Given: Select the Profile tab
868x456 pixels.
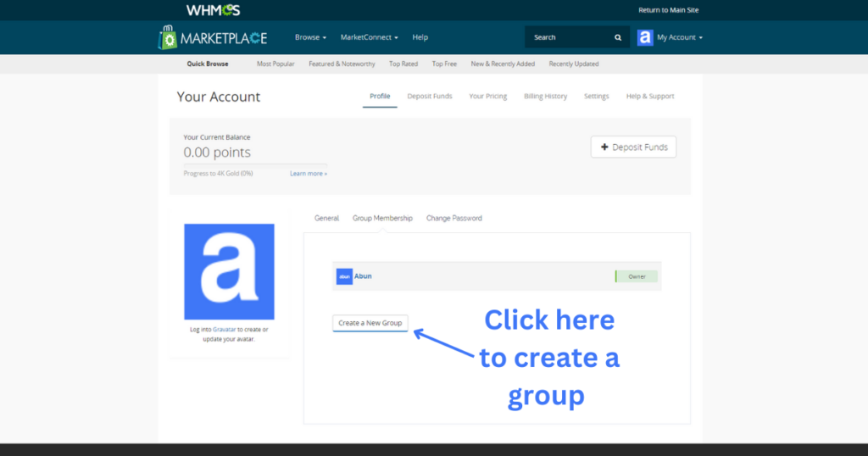Looking at the screenshot, I should click(x=380, y=97).
